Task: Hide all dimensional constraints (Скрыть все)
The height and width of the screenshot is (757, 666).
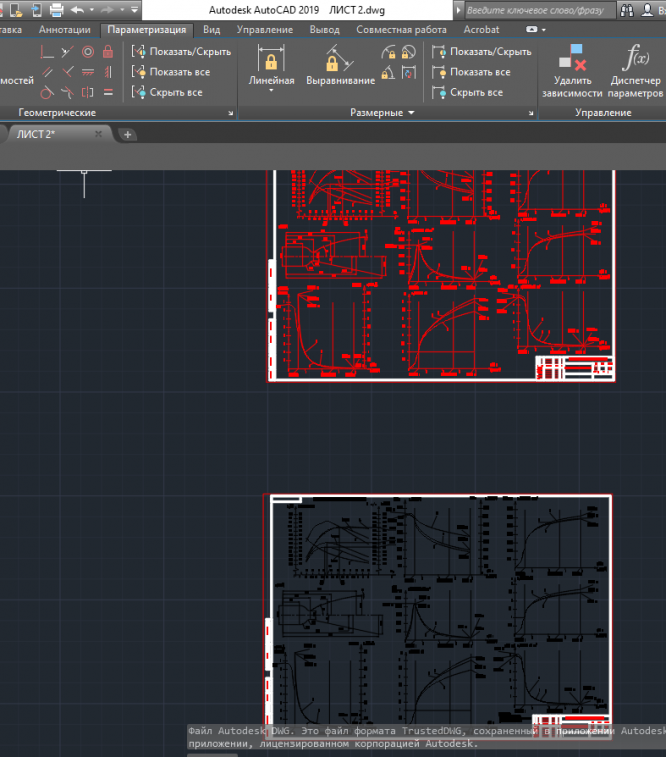Action: [x=476, y=92]
